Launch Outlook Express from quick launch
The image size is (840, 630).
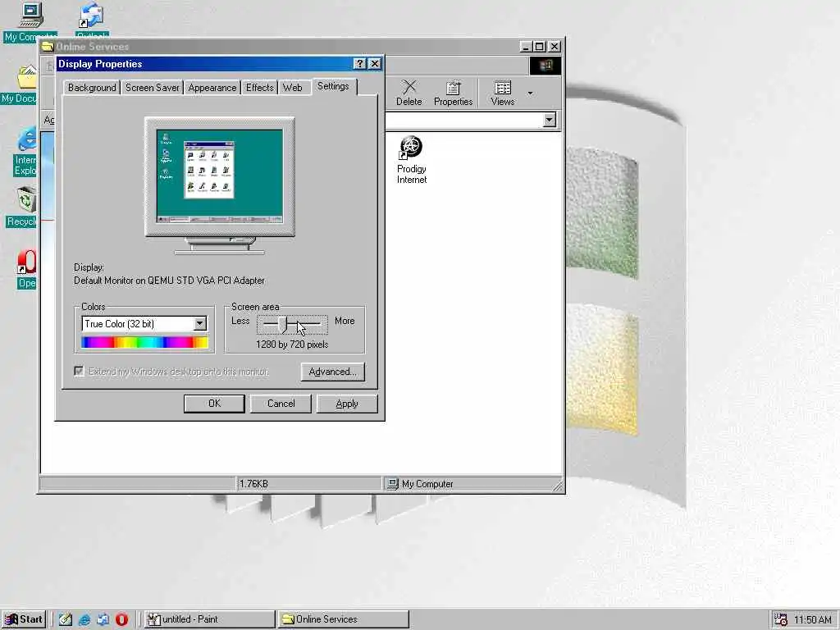(x=103, y=619)
